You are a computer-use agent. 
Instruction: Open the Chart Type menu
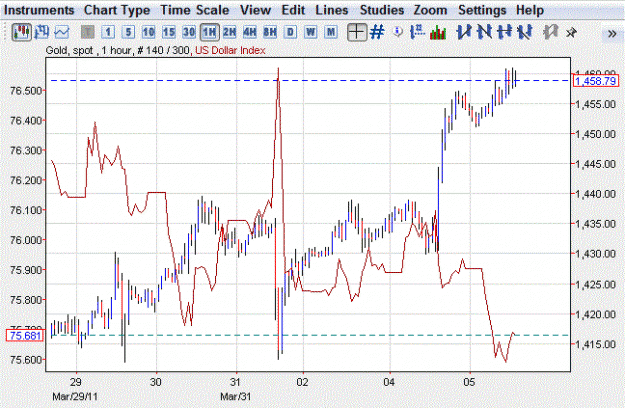click(117, 10)
